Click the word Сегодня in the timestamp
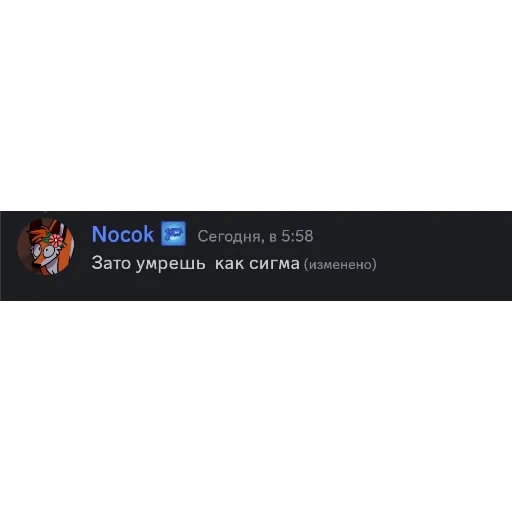The height and width of the screenshot is (512, 512). [229, 236]
